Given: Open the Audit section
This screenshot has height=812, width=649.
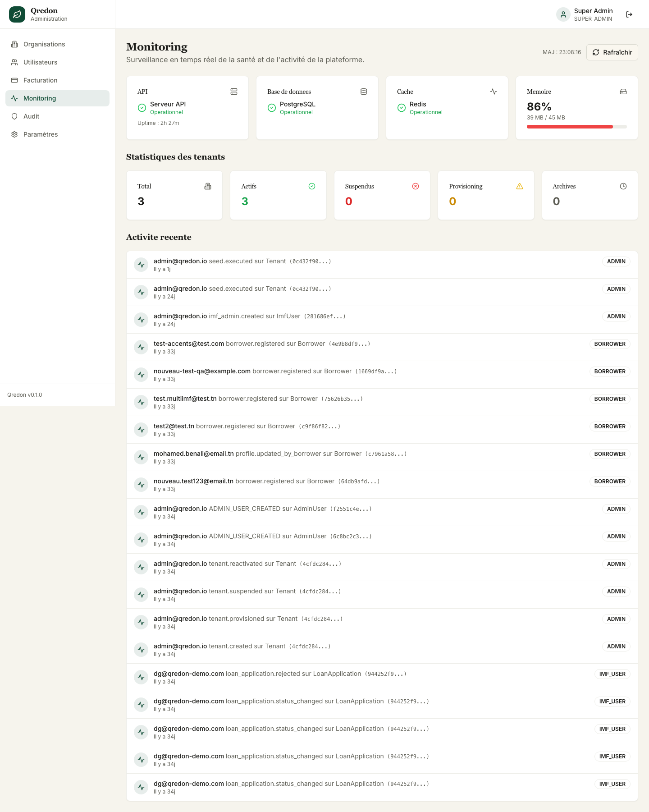Looking at the screenshot, I should tap(57, 116).
